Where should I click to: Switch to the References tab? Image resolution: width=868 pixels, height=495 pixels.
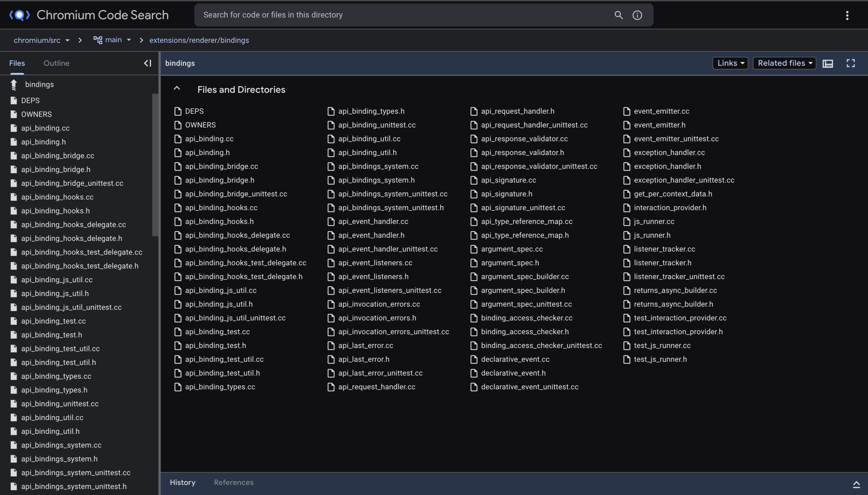[233, 483]
